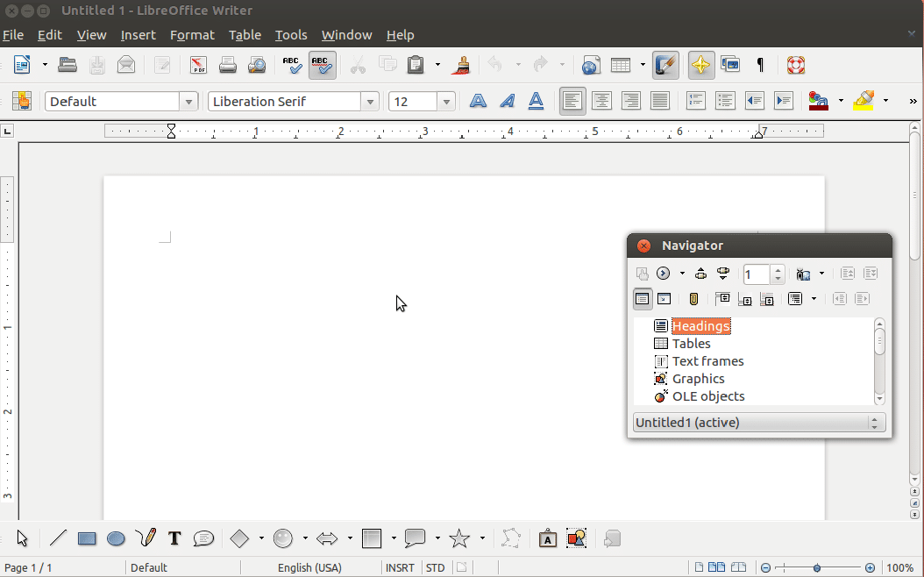Click STD selection mode in status bar
This screenshot has width=924, height=577.
pyautogui.click(x=435, y=567)
